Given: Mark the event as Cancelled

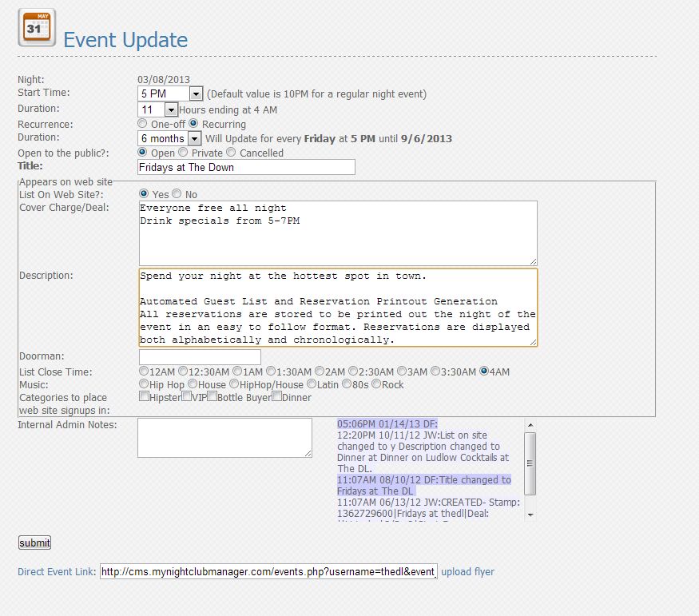Looking at the screenshot, I should pyautogui.click(x=231, y=153).
